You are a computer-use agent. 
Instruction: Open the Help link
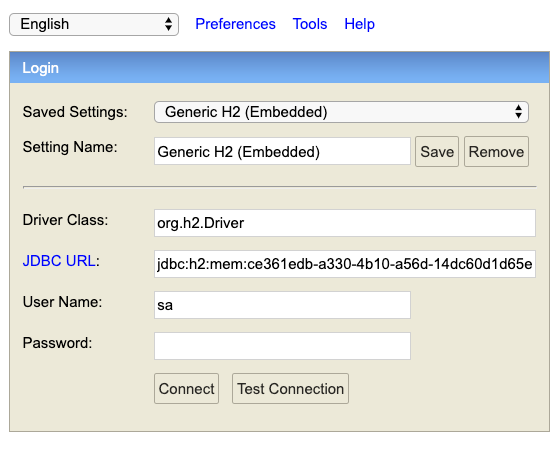(x=359, y=24)
